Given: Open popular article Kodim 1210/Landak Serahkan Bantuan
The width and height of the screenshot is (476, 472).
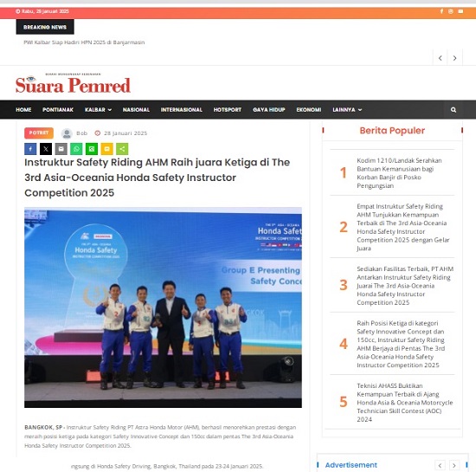Looking at the screenshot, I should click(x=399, y=173).
